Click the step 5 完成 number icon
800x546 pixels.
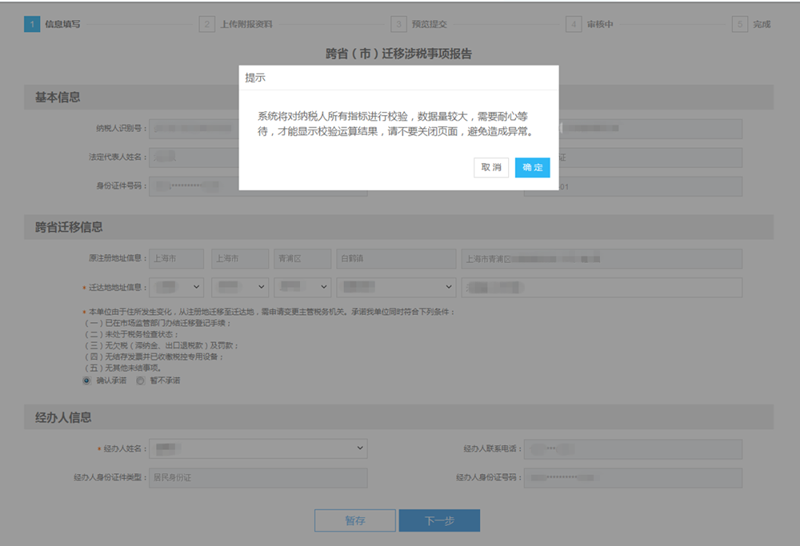[740, 23]
